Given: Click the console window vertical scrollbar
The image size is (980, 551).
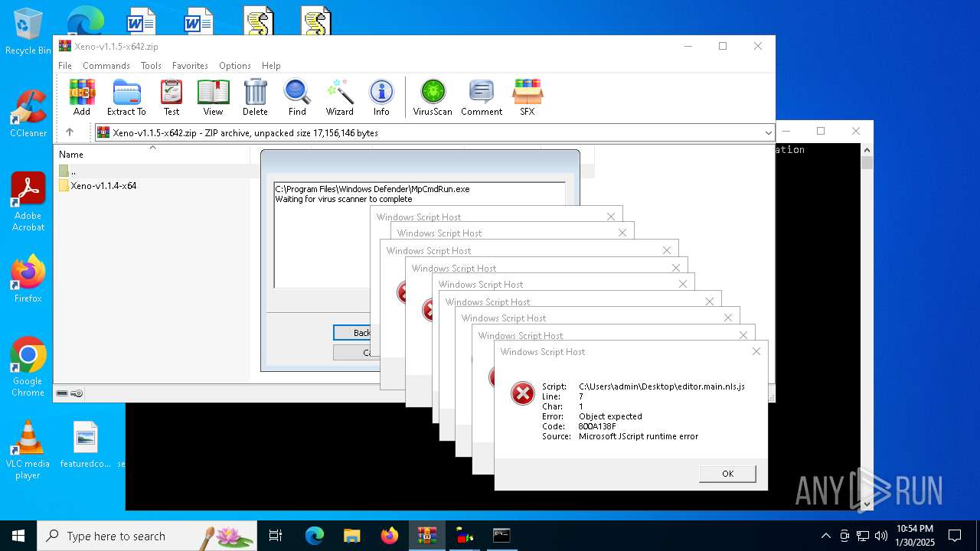Looking at the screenshot, I should 867,327.
